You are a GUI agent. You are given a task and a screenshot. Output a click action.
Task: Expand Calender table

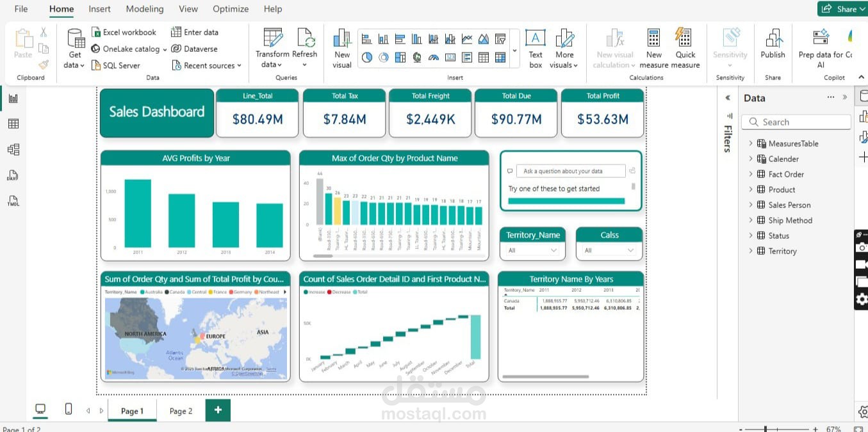[751, 159]
